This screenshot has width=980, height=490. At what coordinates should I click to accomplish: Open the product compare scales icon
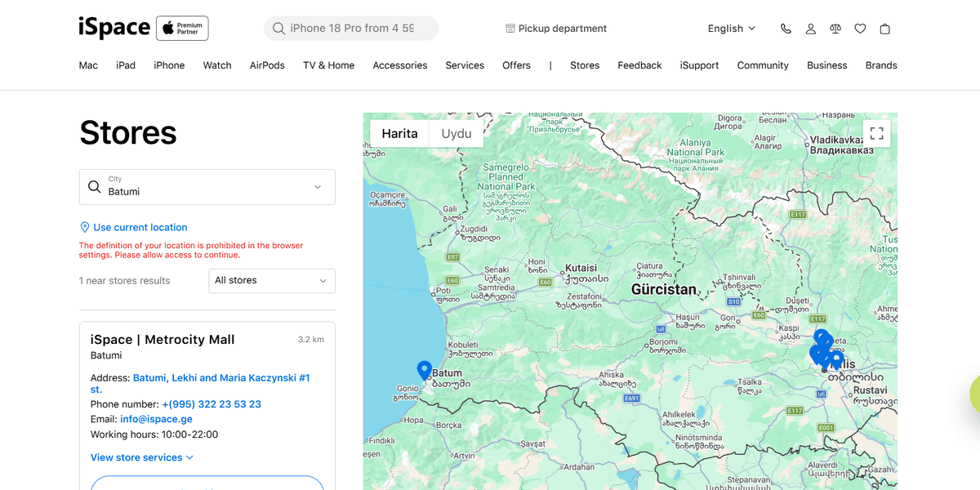[x=835, y=29]
